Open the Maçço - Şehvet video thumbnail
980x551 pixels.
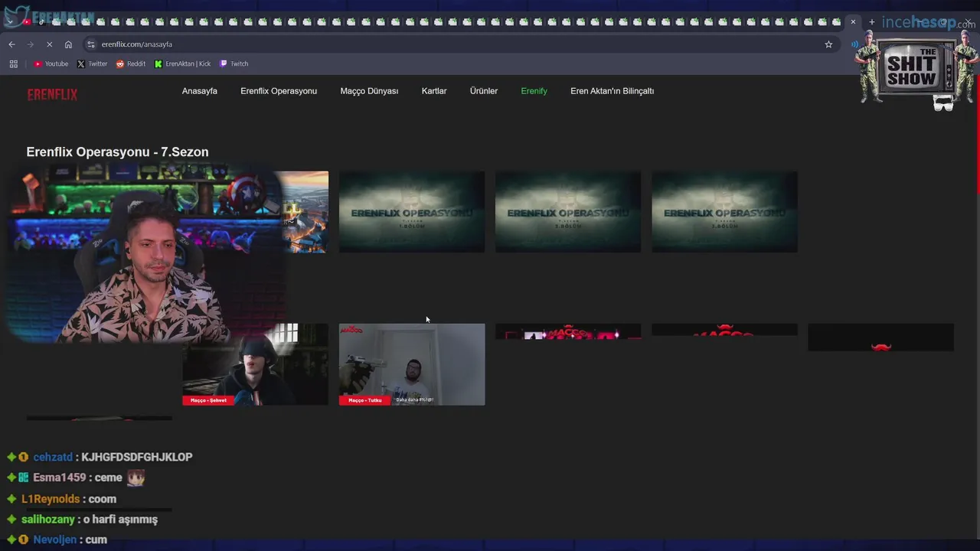click(256, 364)
